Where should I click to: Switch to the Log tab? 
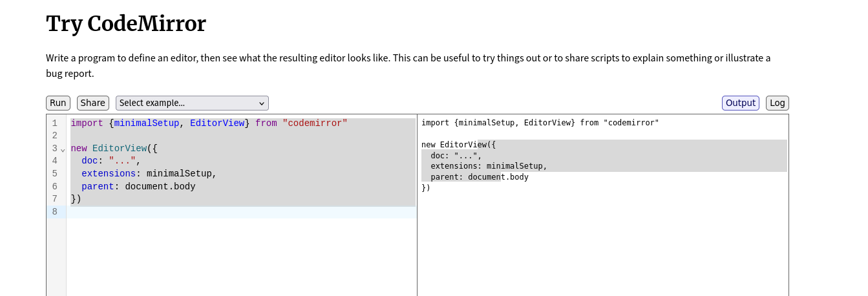pos(777,103)
